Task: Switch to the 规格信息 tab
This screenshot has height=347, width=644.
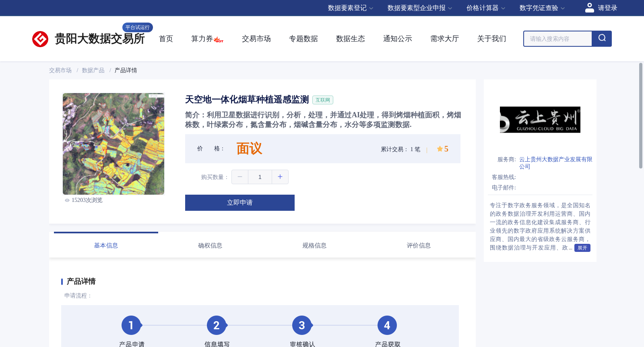Action: click(314, 245)
